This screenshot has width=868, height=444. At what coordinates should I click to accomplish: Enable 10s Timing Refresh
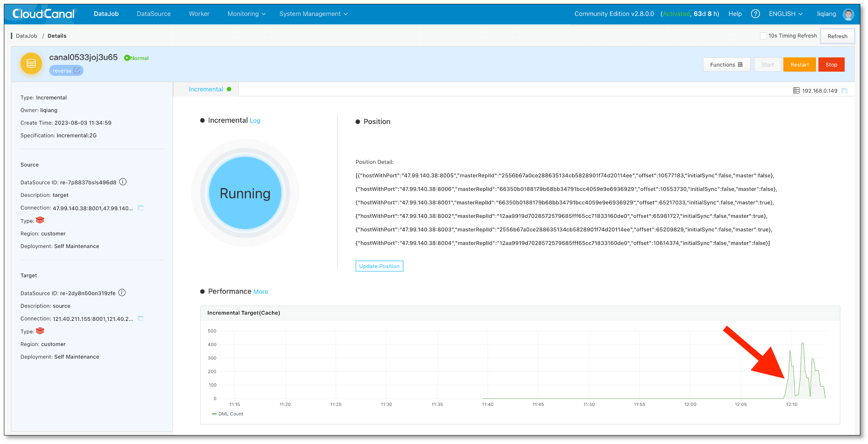pos(764,36)
